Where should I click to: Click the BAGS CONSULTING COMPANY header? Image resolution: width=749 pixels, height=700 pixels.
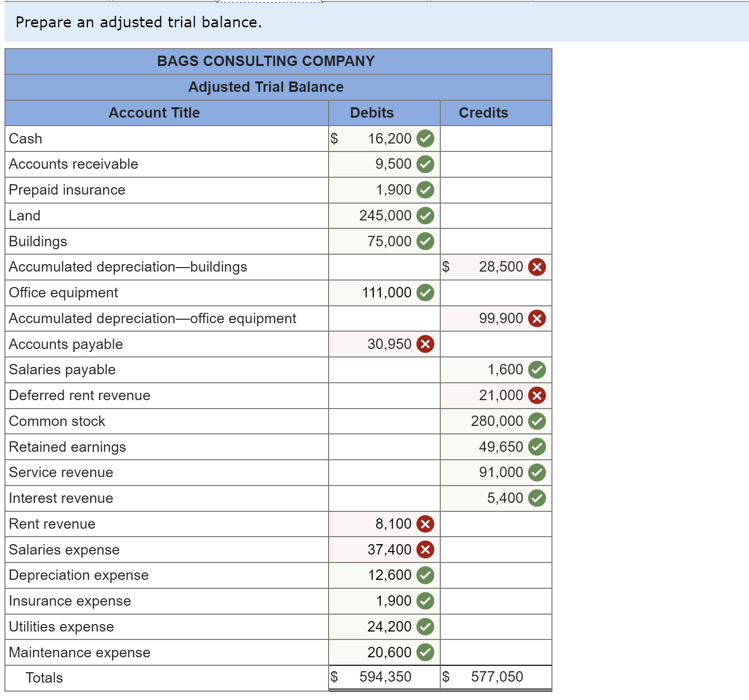click(x=266, y=61)
